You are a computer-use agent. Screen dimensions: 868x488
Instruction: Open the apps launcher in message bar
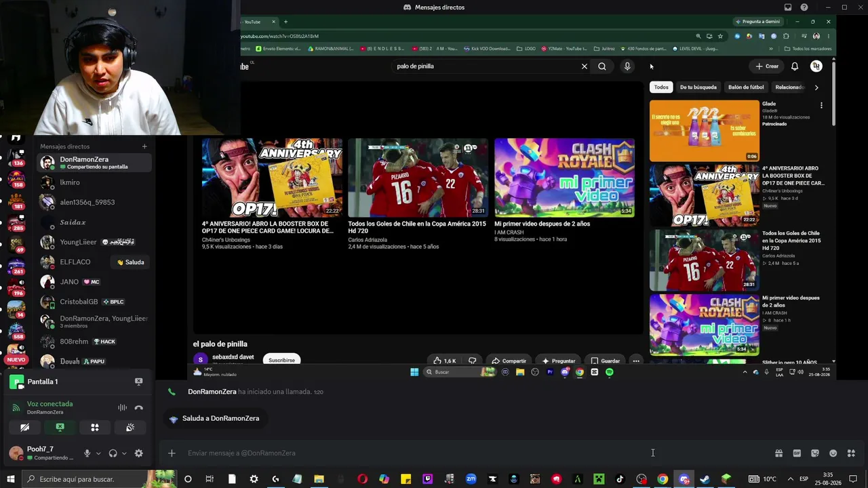[x=851, y=453]
